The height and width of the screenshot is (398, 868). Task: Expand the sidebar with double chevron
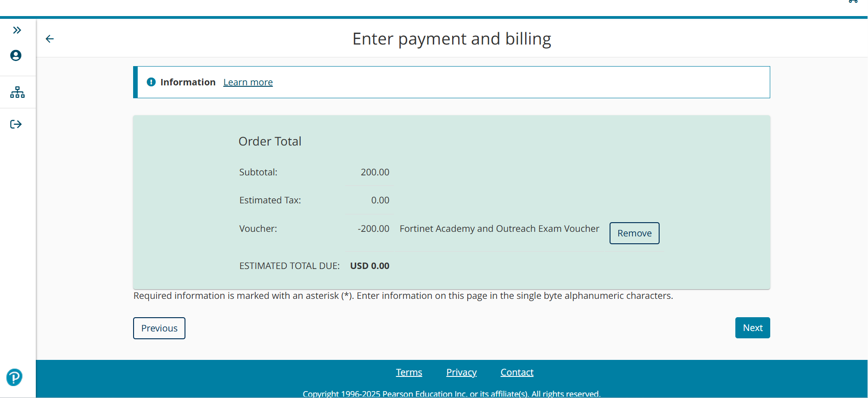[17, 30]
